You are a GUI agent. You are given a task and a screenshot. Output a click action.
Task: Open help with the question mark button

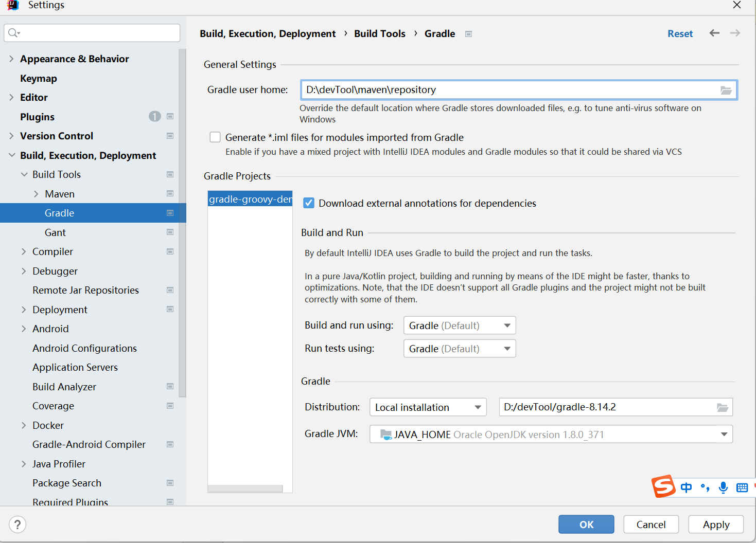click(17, 524)
